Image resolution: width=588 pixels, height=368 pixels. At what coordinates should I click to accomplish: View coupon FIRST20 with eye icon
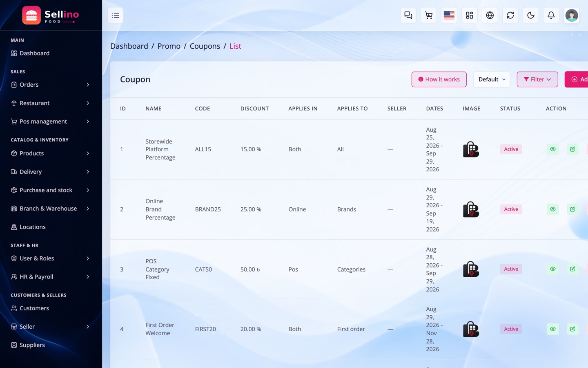552,329
